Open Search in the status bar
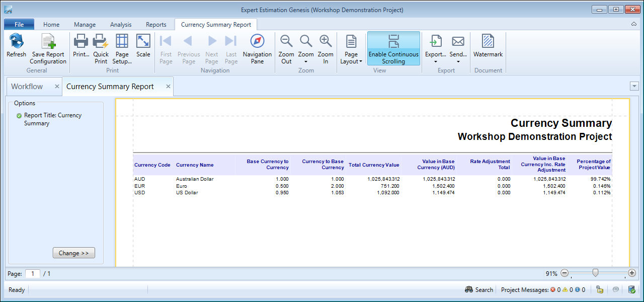644x302 pixels. (479, 289)
